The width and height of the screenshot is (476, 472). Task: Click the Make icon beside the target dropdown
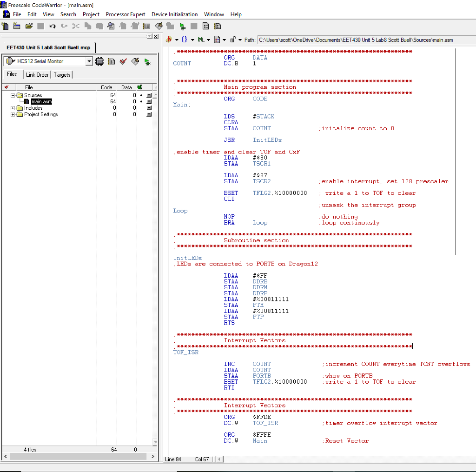(x=135, y=61)
